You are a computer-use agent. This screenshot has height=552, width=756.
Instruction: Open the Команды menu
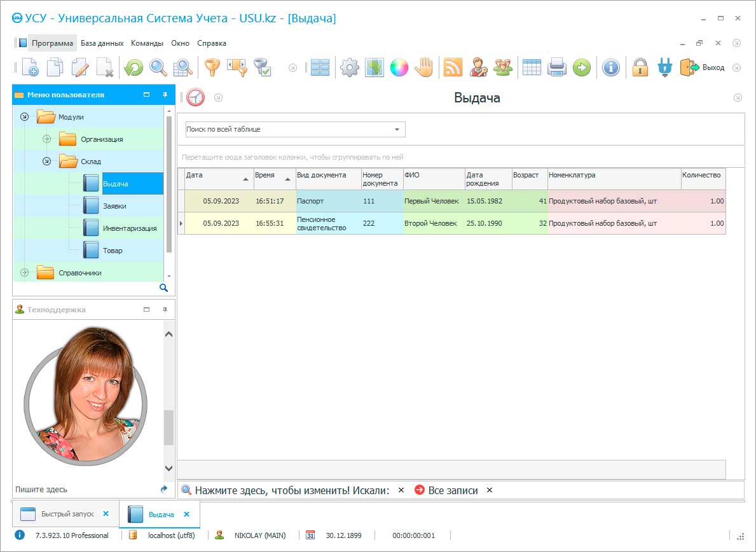tap(147, 43)
